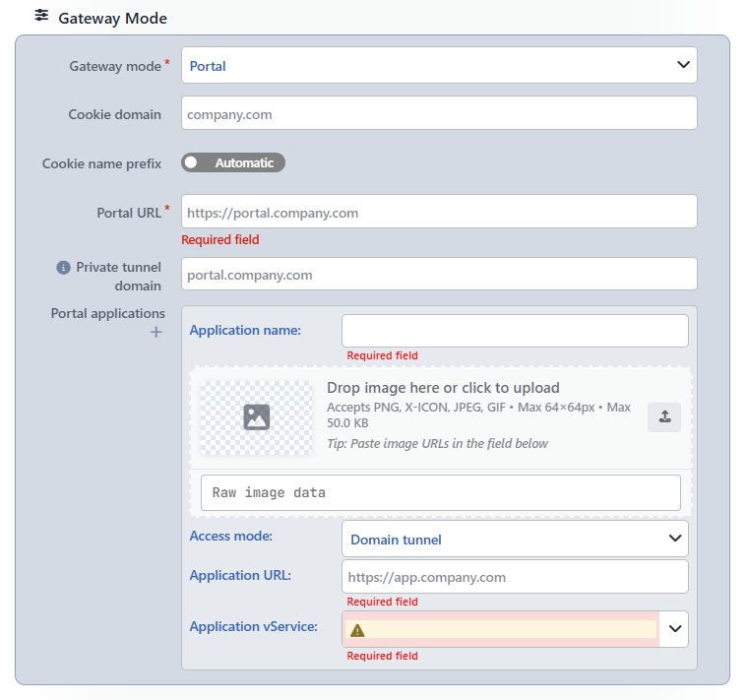Expand the Application vService dropdown chevron
Image resolution: width=748 pixels, height=700 pixels.
(674, 629)
